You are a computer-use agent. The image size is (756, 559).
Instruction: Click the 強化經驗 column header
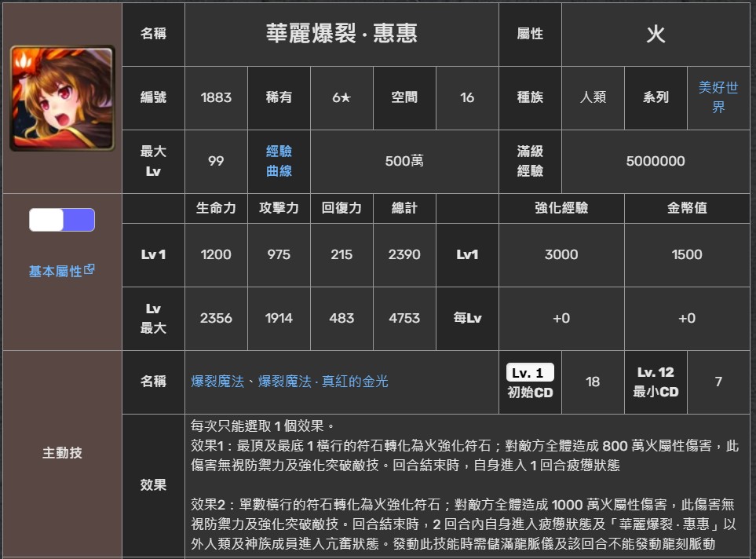[x=561, y=208]
